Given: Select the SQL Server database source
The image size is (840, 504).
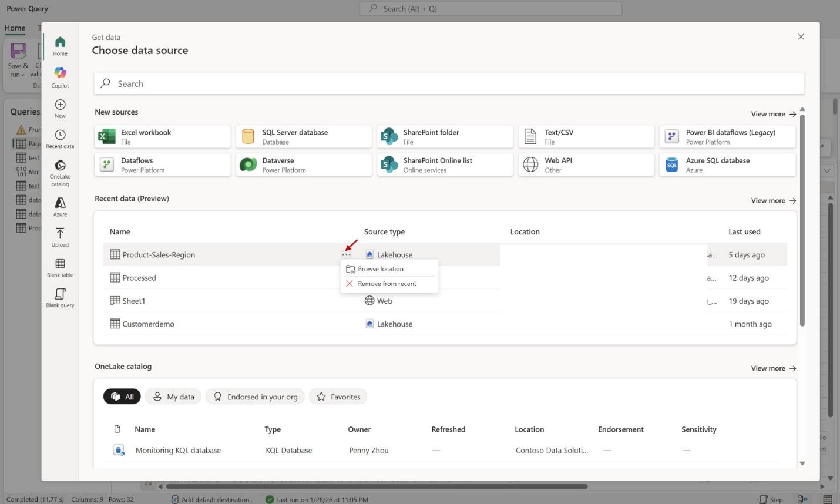Looking at the screenshot, I should [x=303, y=136].
